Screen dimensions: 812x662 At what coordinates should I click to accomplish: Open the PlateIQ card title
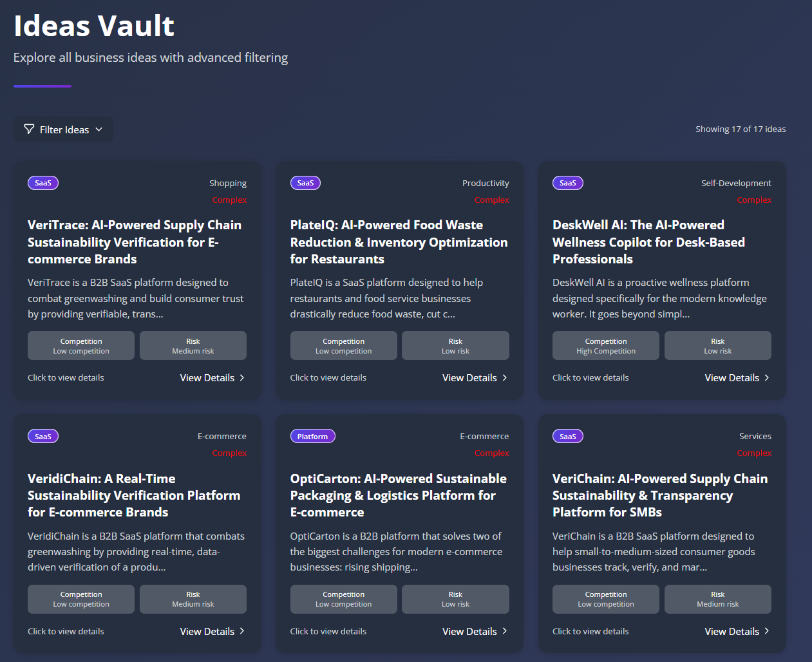[x=399, y=242]
